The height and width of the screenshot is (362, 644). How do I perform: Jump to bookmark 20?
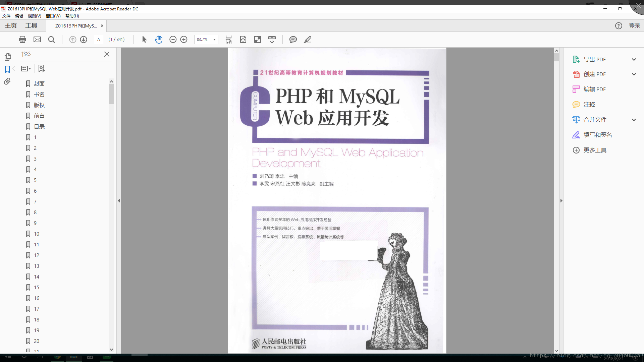[37, 341]
